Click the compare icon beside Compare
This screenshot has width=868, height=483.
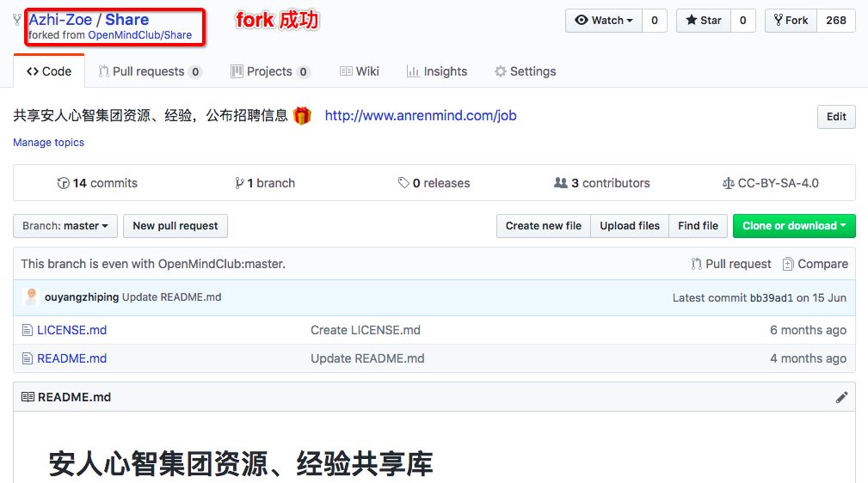pyautogui.click(x=788, y=264)
